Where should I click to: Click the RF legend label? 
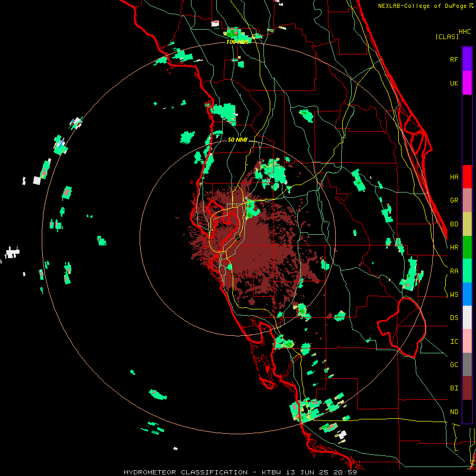point(454,59)
